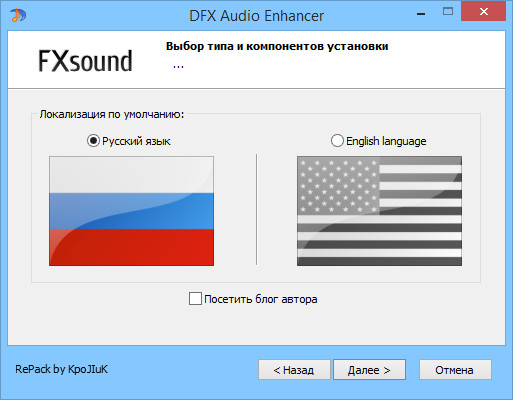Click the FXsound logo
Viewport: 513px width, 400px height.
pos(85,61)
